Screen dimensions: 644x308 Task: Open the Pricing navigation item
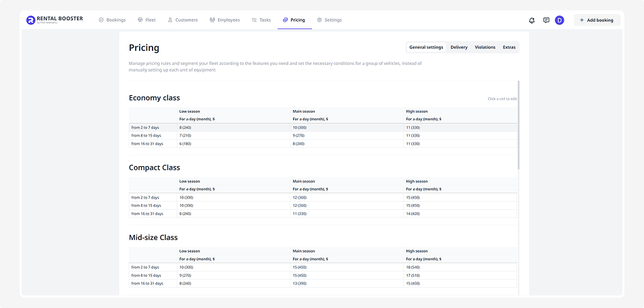coord(294,20)
